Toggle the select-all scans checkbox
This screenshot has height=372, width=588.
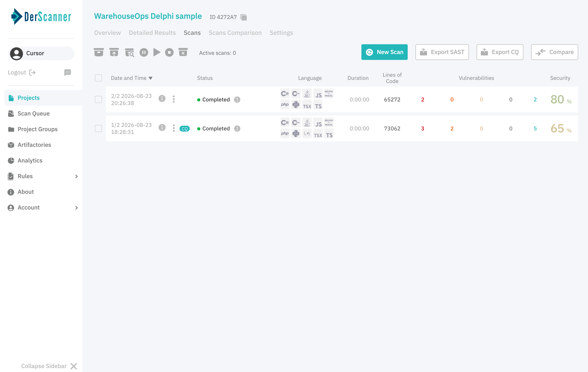pos(98,78)
